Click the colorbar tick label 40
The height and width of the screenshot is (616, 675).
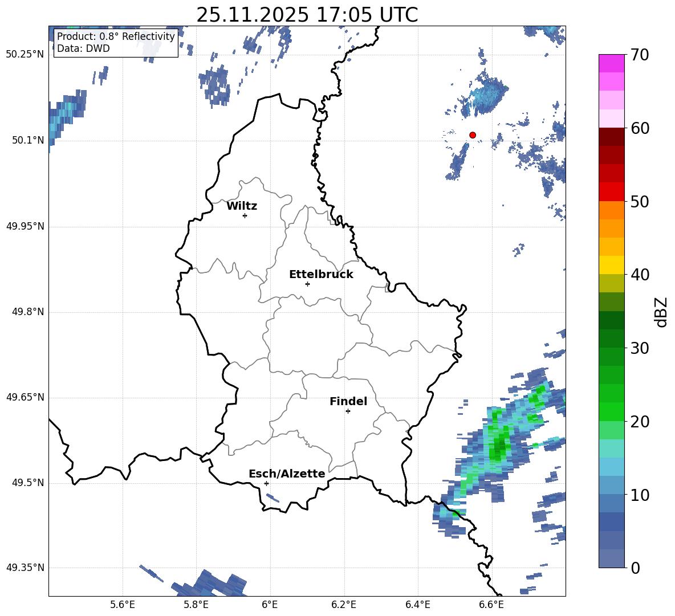pyautogui.click(x=640, y=275)
